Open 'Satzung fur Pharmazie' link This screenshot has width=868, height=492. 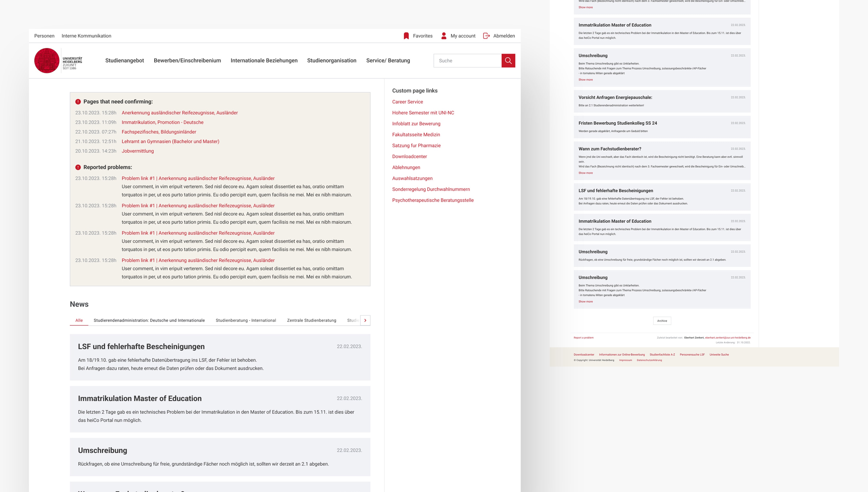click(416, 146)
